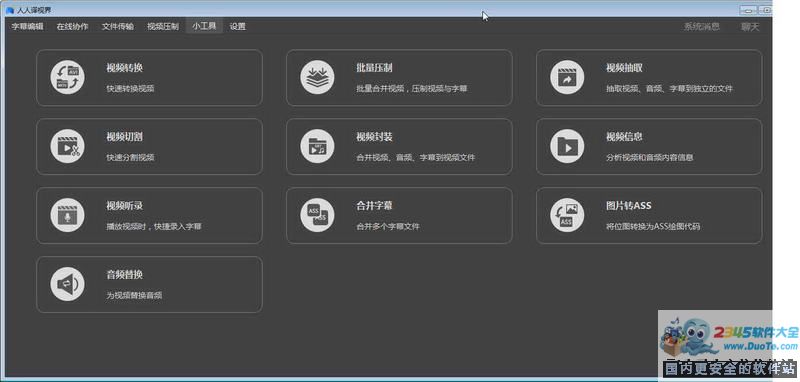Open the 图片转ASS image icon
Screen dimensions: 800x382
click(567, 215)
